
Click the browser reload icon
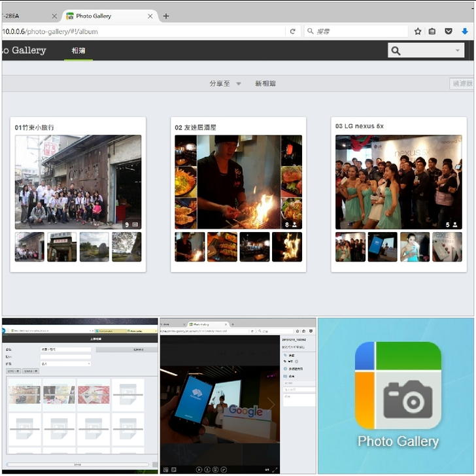[x=292, y=31]
